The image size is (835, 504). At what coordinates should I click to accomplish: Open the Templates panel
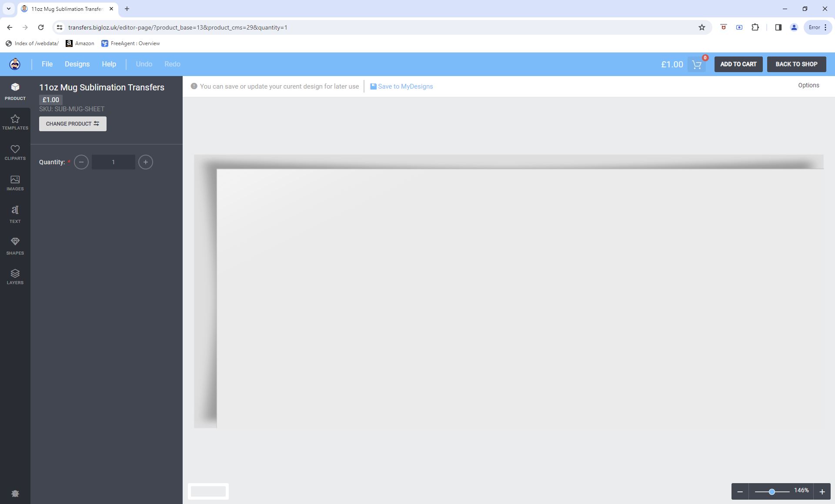pos(15,122)
